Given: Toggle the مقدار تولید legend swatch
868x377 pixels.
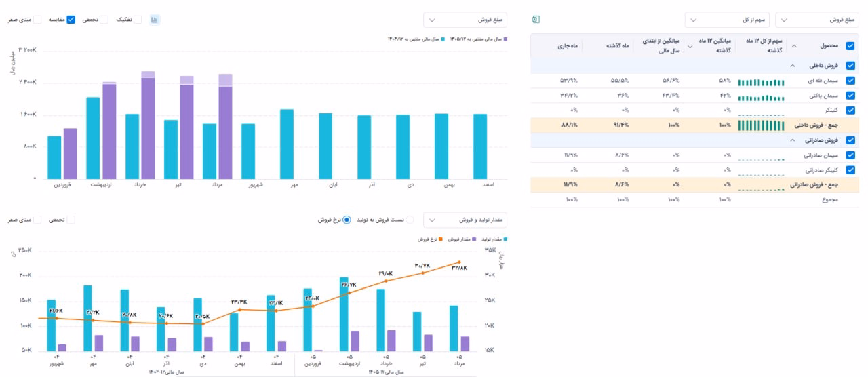Looking at the screenshot, I should pos(506,239).
